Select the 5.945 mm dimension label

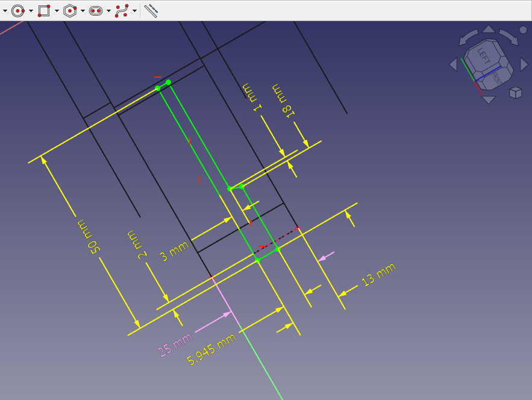[211, 349]
